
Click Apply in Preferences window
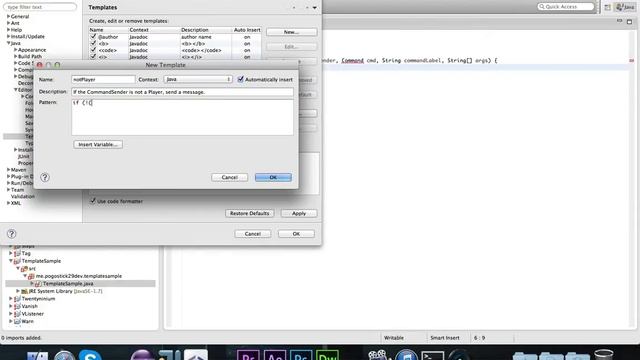coord(299,213)
